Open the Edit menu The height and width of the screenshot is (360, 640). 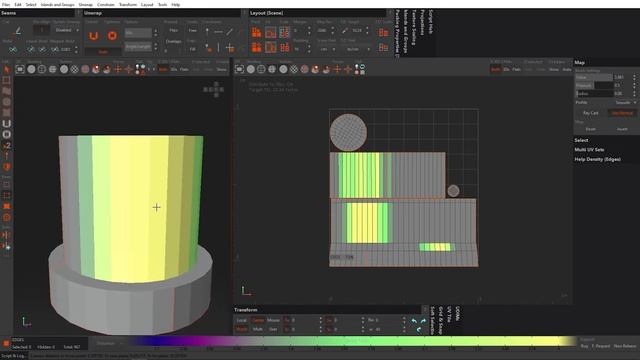tap(18, 4)
